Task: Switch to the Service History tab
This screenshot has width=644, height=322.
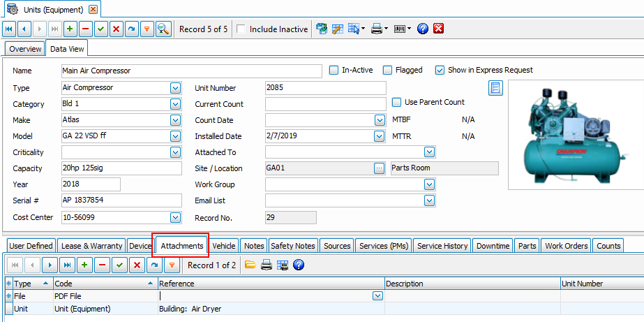Action: (442, 246)
